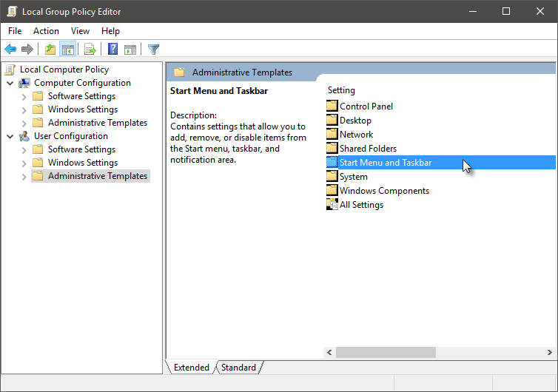Open the File menu

click(15, 31)
